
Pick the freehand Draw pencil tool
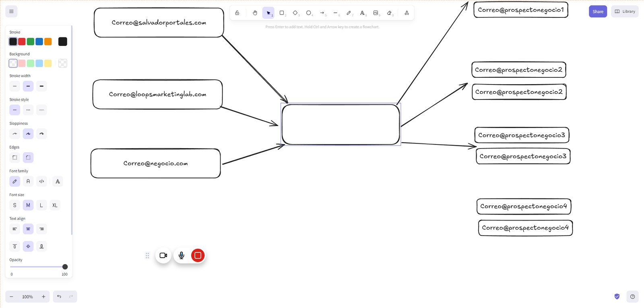coord(349,13)
